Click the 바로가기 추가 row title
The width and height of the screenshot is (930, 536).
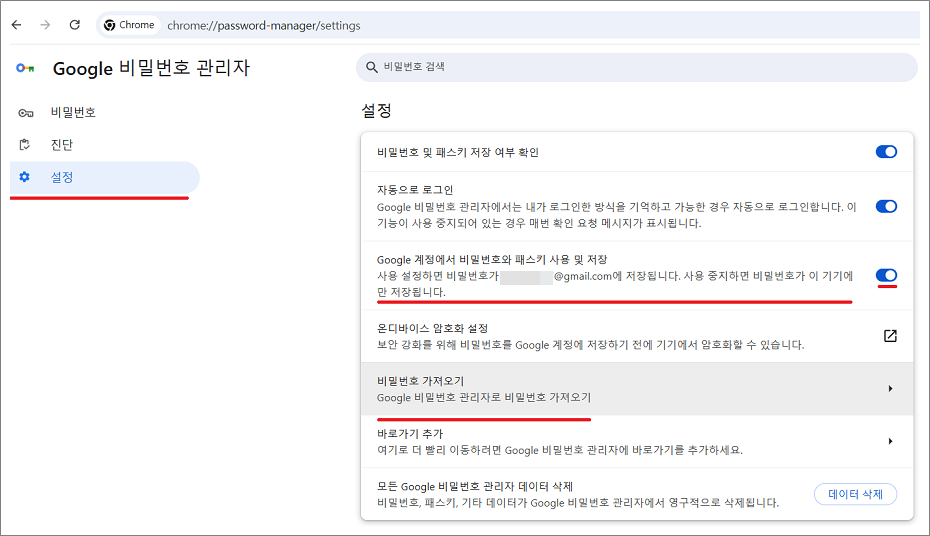(x=410, y=433)
